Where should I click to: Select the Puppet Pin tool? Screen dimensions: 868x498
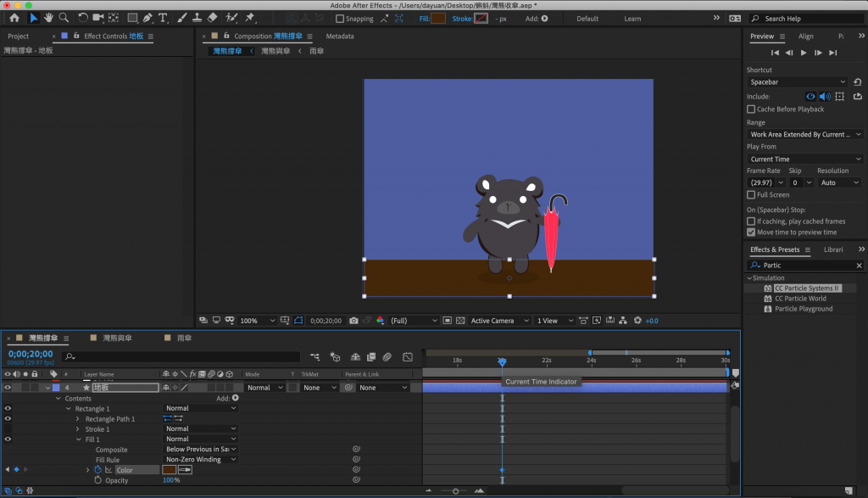[250, 19]
